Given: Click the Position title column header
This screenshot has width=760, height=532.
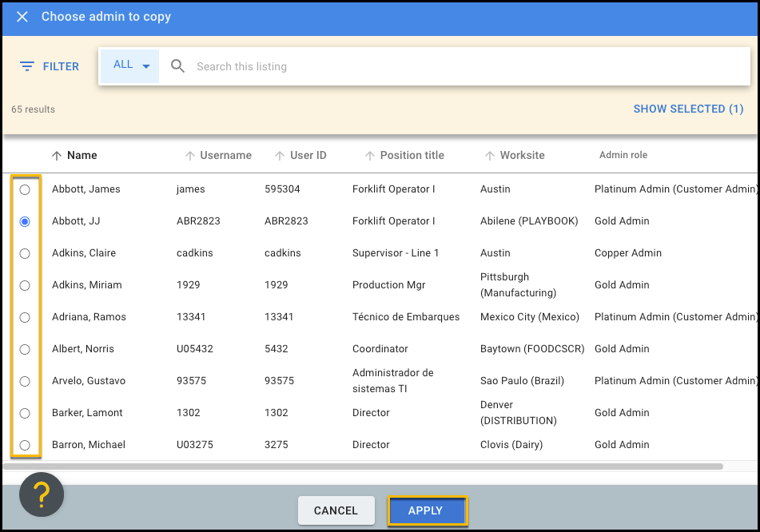Looking at the screenshot, I should 412,156.
